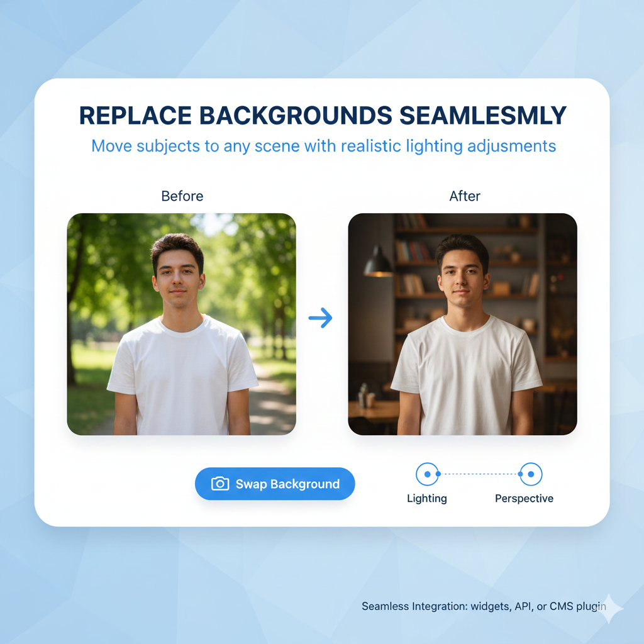
Task: Click the Swap Background button
Action: (x=275, y=484)
